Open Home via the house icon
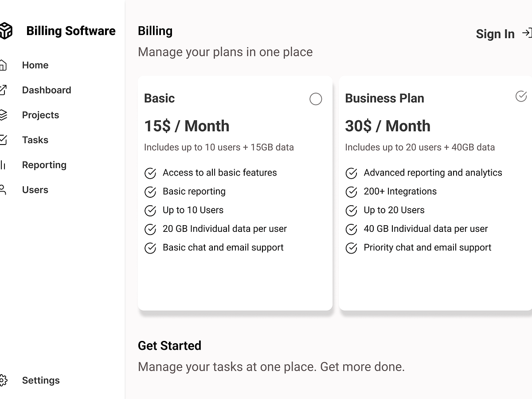Viewport: 532px width, 399px height. click(x=3, y=65)
